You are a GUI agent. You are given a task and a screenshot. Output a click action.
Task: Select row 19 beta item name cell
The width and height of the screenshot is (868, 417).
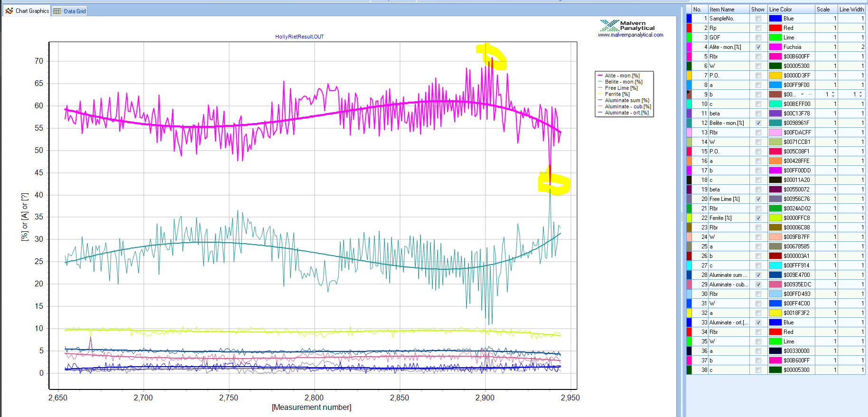point(729,190)
